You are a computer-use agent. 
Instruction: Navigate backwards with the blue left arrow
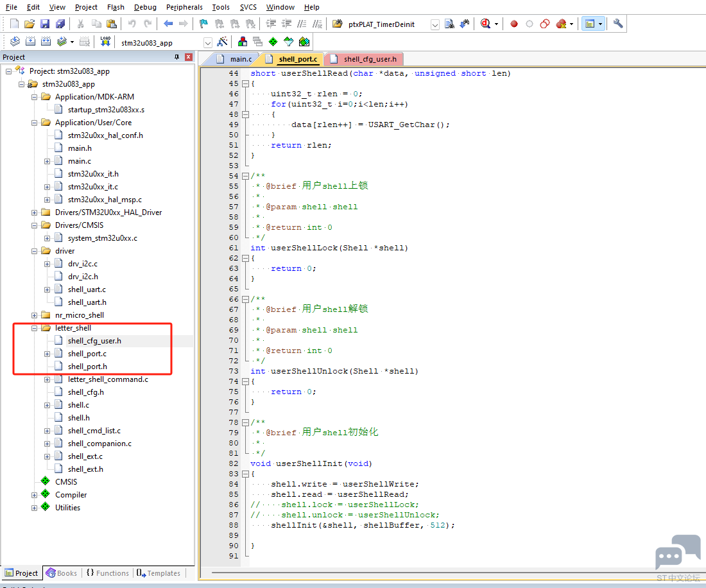point(168,24)
